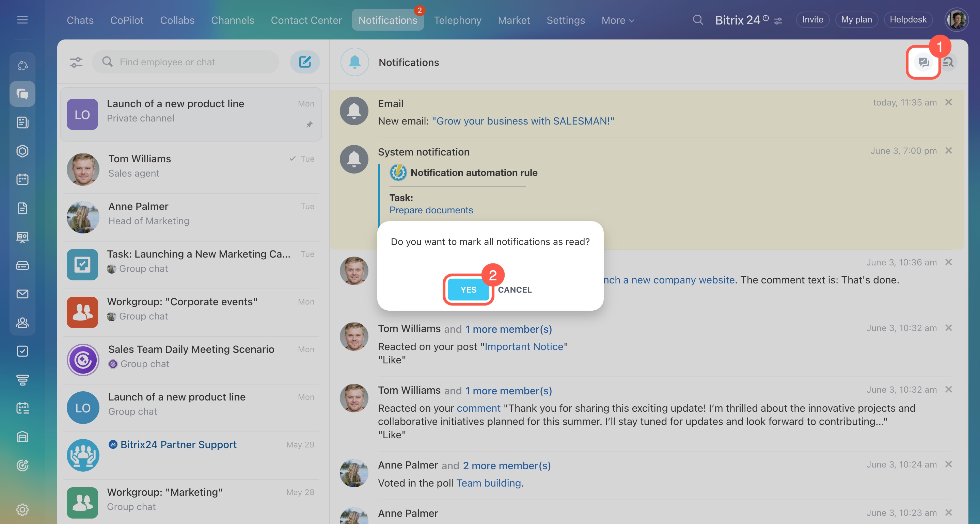Dismiss the Important Notice reaction notification
980x524 pixels.
coord(948,328)
